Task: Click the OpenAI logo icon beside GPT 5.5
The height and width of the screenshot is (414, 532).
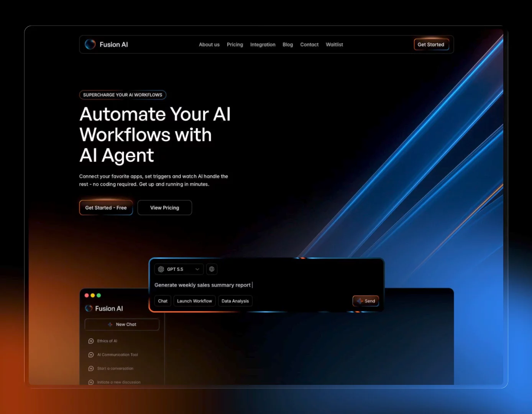Action: pyautogui.click(x=161, y=269)
